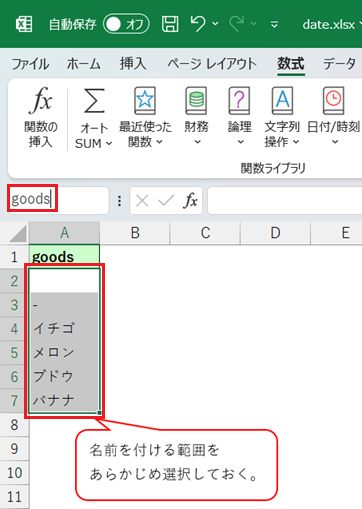Image resolution: width=362 pixels, height=509 pixels.
Task: Open the Redo history dropdown arrow
Action: coord(254,24)
